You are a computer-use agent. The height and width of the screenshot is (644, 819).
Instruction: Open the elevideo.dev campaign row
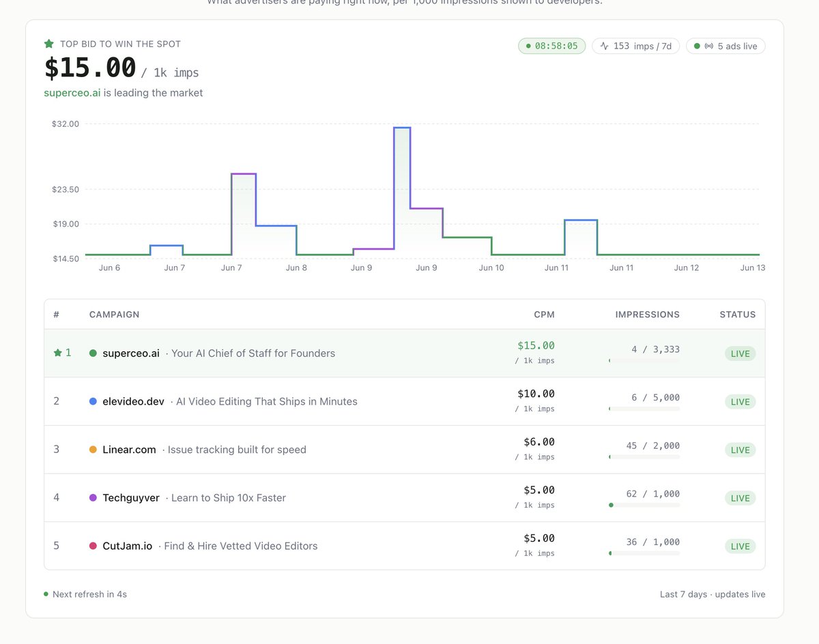(x=405, y=401)
